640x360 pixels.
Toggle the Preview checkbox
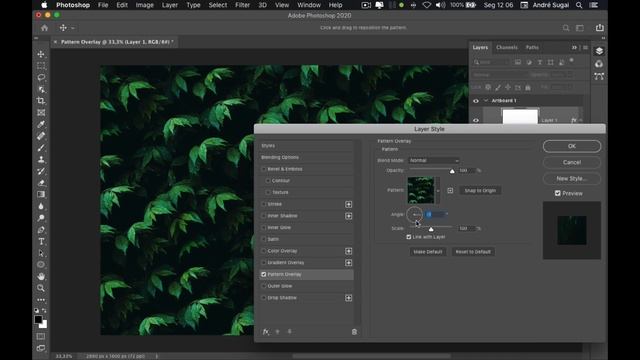pos(558,193)
